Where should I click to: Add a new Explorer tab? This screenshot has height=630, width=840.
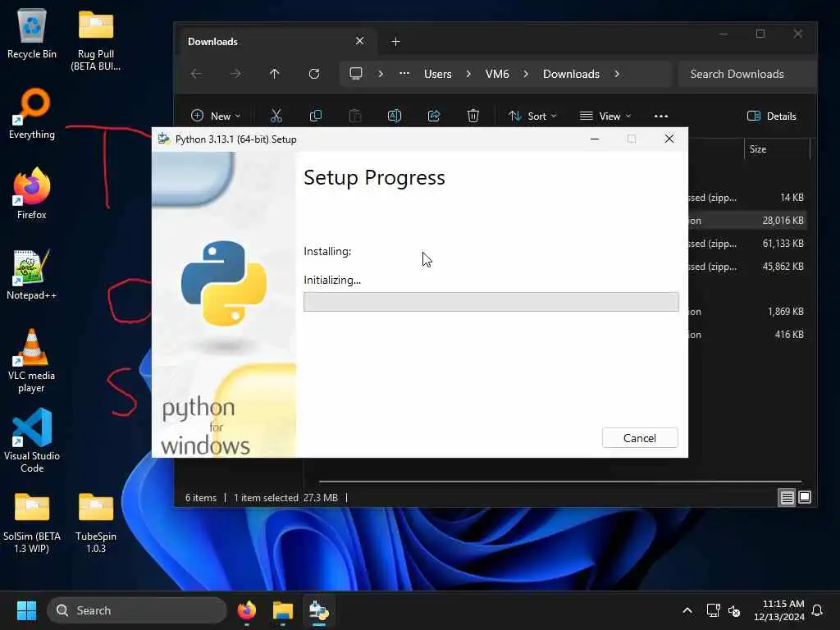(x=395, y=41)
